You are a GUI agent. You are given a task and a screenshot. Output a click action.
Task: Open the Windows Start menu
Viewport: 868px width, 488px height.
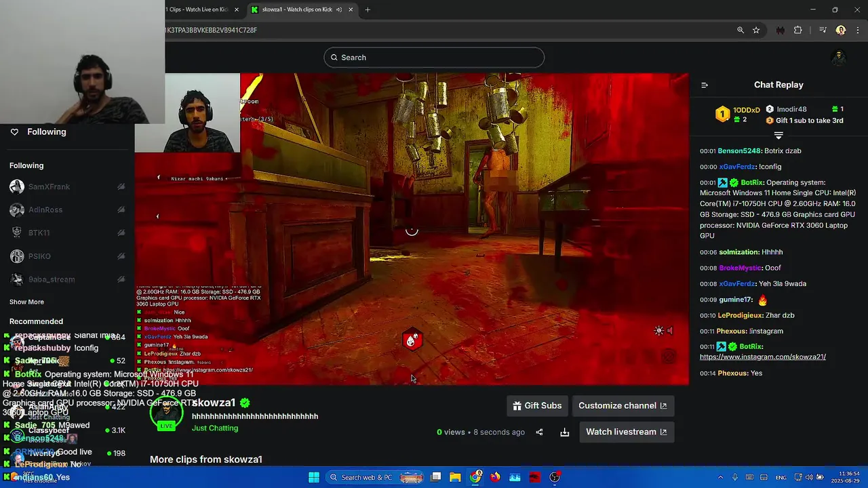[x=314, y=477]
